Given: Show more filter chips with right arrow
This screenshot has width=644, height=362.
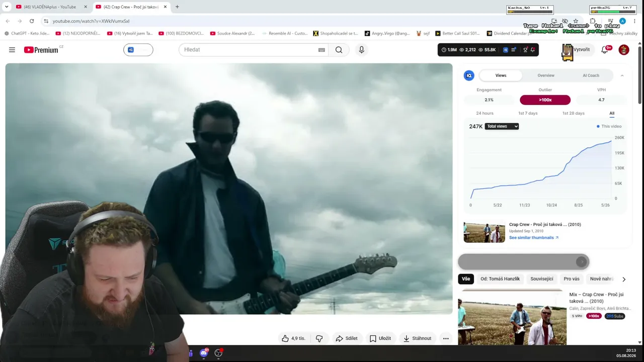Looking at the screenshot, I should [x=624, y=279].
